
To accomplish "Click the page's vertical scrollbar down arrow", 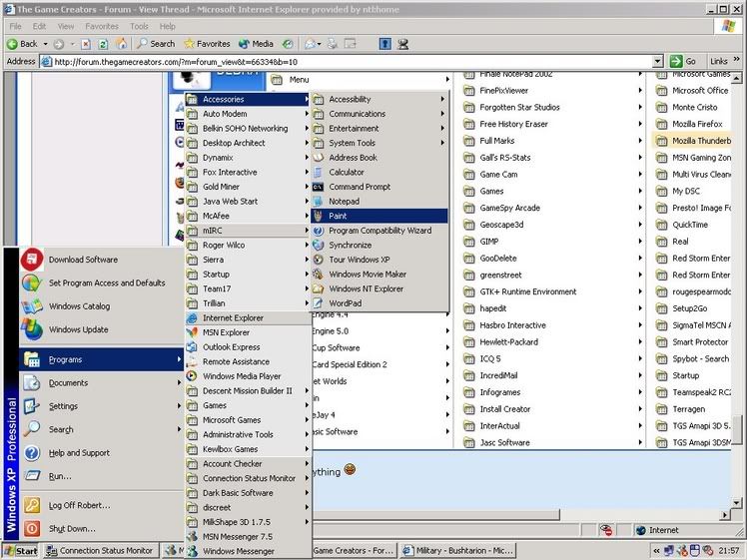I will click(x=737, y=502).
